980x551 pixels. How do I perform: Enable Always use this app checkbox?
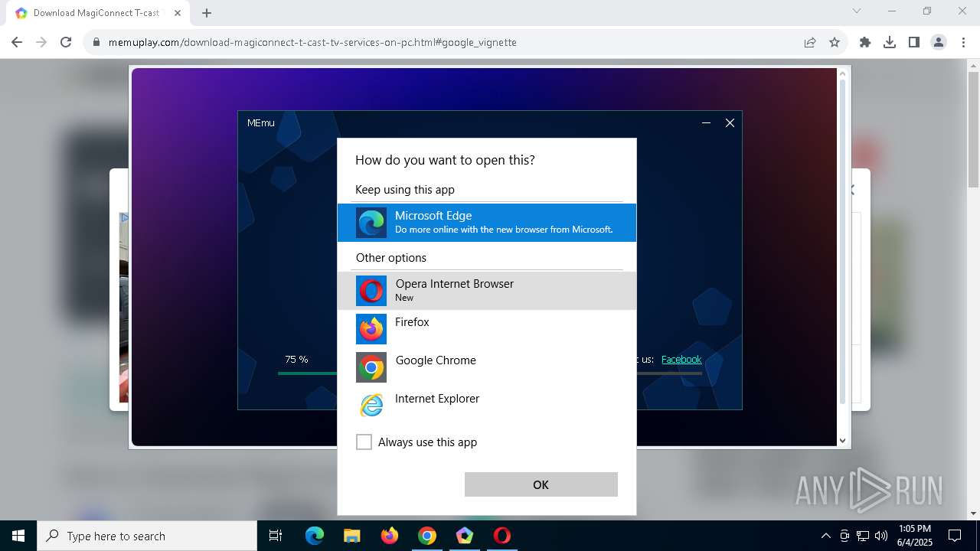364,442
